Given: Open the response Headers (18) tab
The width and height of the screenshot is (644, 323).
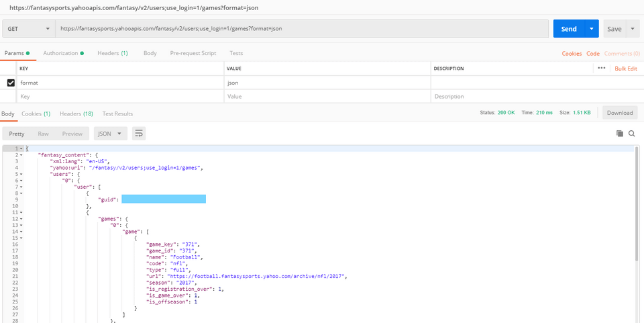Looking at the screenshot, I should tap(76, 113).
